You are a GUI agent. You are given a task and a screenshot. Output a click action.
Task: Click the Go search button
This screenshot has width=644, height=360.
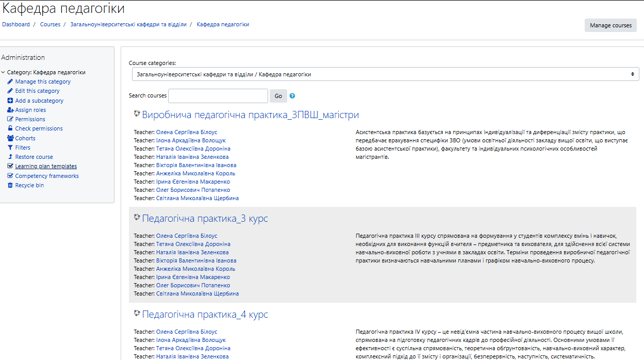[278, 96]
